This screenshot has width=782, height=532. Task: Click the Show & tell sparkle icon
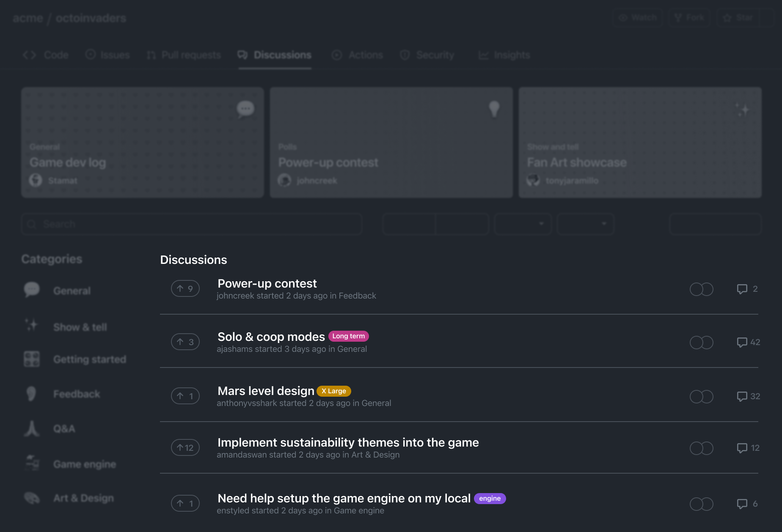click(31, 325)
